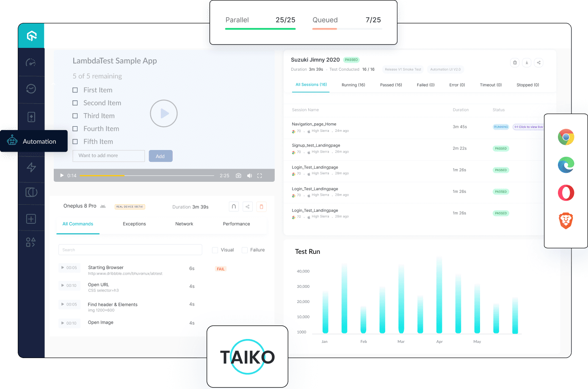Viewport: 588px width, 389px height.
Task: Click the share icon in device panel
Action: click(247, 206)
